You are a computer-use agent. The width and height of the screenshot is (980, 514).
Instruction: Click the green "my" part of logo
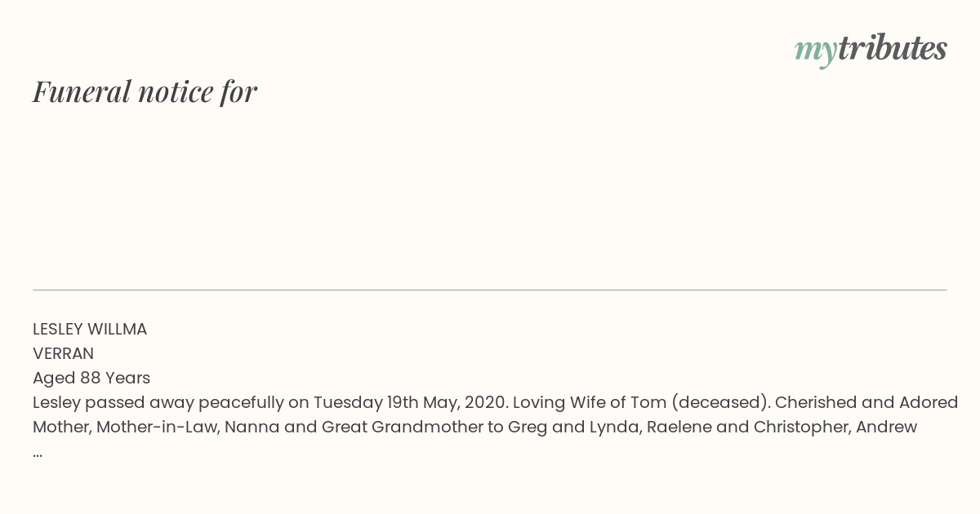815,53
